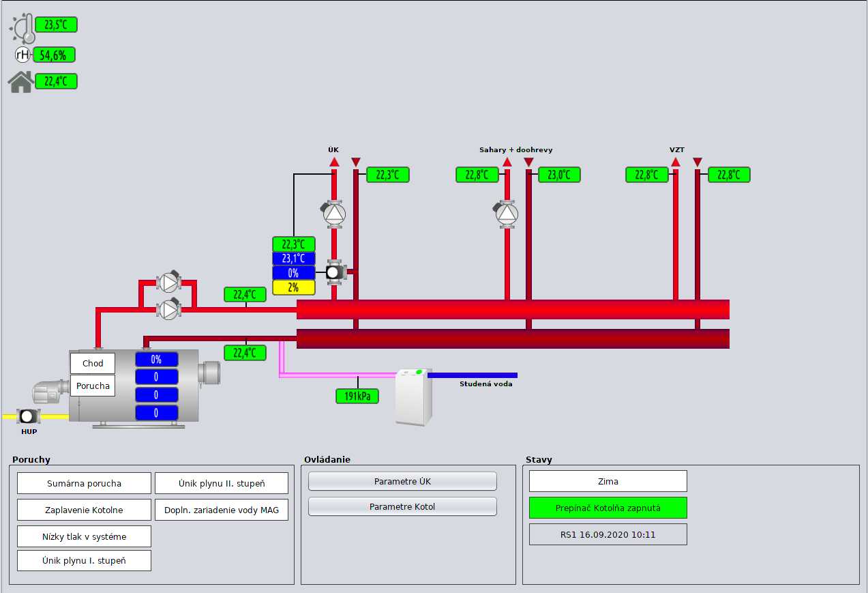Screen dimensions: 868x593
Task: Click the ÚK circuit circulation pump icon
Action: tap(334, 213)
